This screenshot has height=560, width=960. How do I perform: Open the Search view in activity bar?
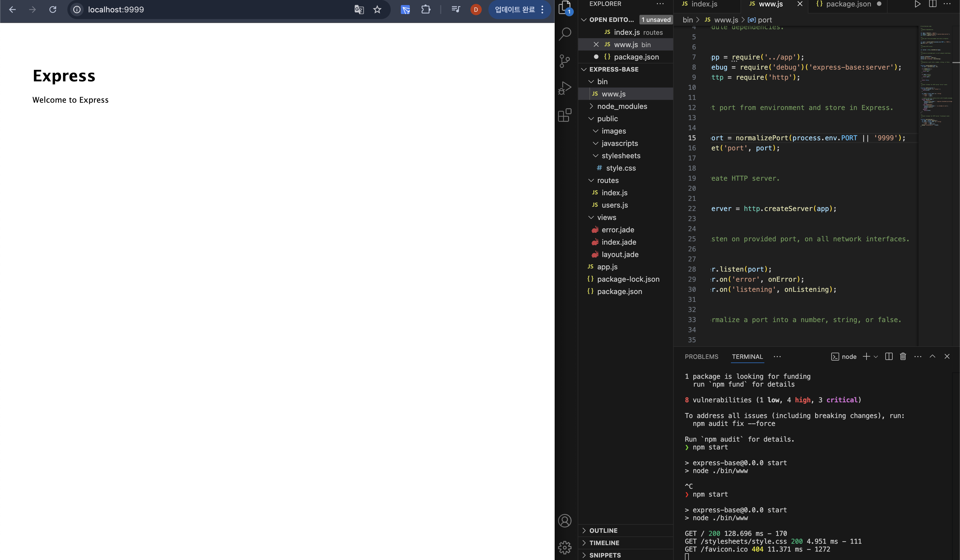564,34
